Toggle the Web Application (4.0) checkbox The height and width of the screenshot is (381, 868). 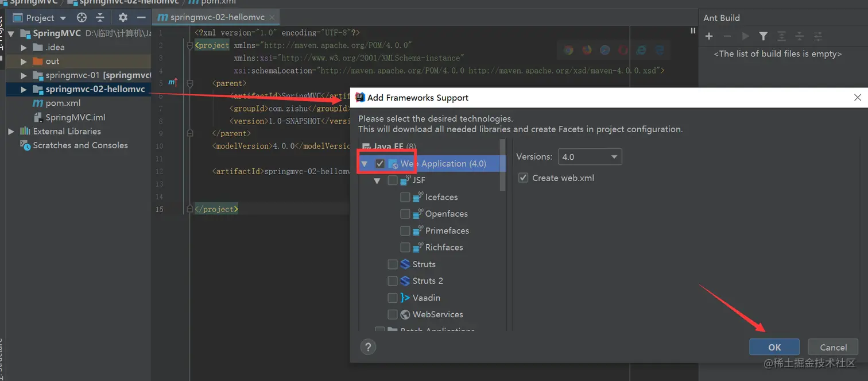(380, 164)
